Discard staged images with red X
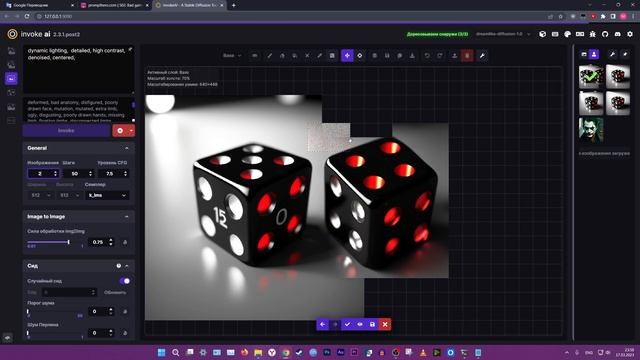This screenshot has width=640, height=360. coord(385,324)
